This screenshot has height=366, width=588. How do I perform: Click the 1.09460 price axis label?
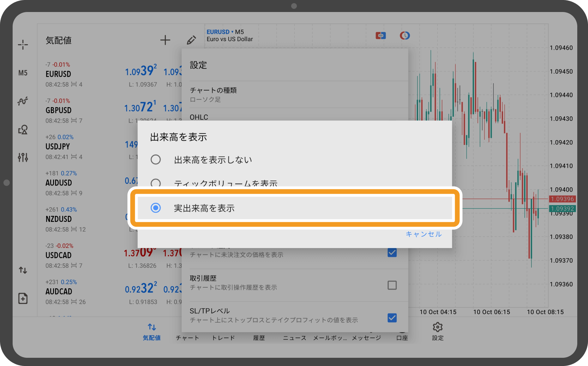click(x=561, y=48)
